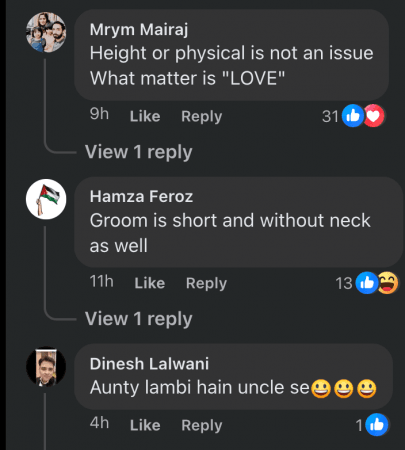
Task: Click the thumbs-up reaction icon on Hamza's comment
Action: [366, 283]
